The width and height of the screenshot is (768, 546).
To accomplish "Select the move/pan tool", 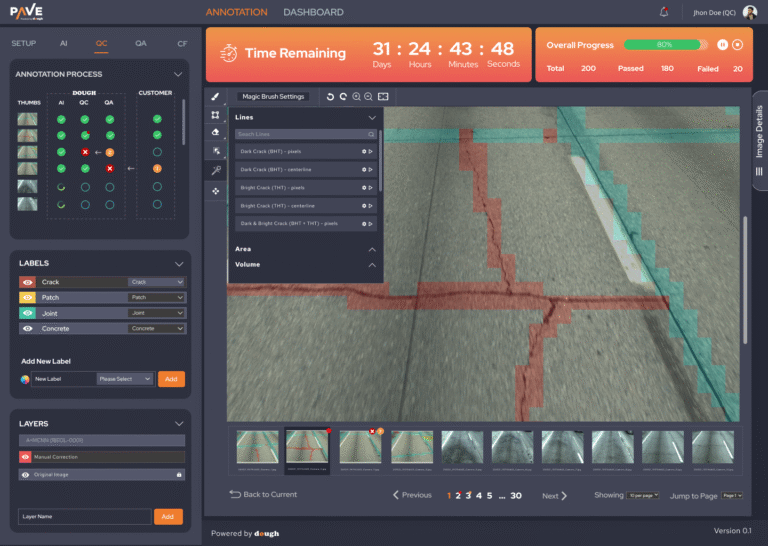I will tap(215, 189).
